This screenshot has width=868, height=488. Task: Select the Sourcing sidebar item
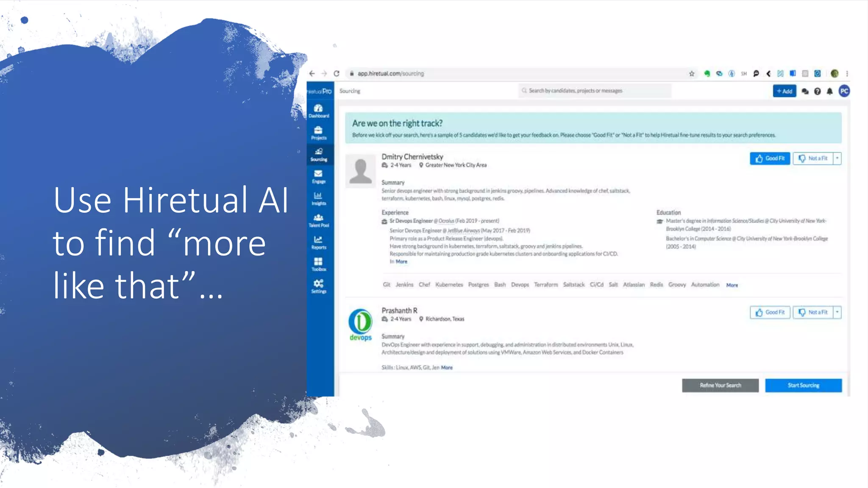click(x=319, y=155)
